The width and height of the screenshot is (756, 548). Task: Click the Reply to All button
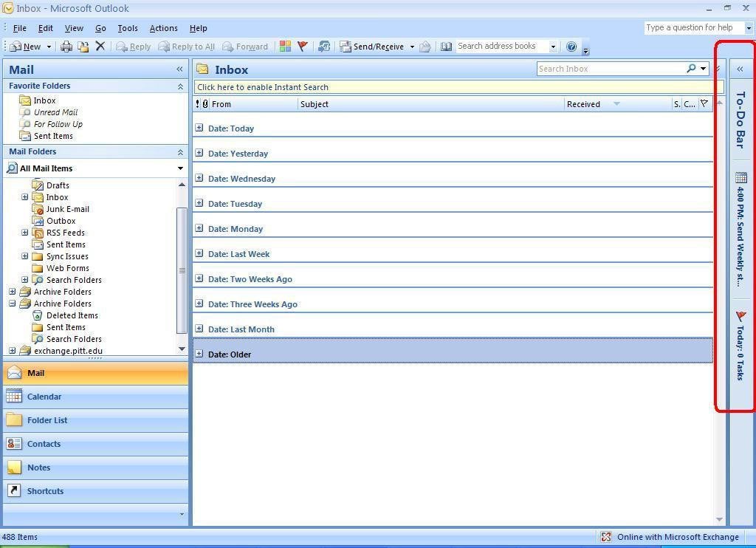(x=187, y=47)
